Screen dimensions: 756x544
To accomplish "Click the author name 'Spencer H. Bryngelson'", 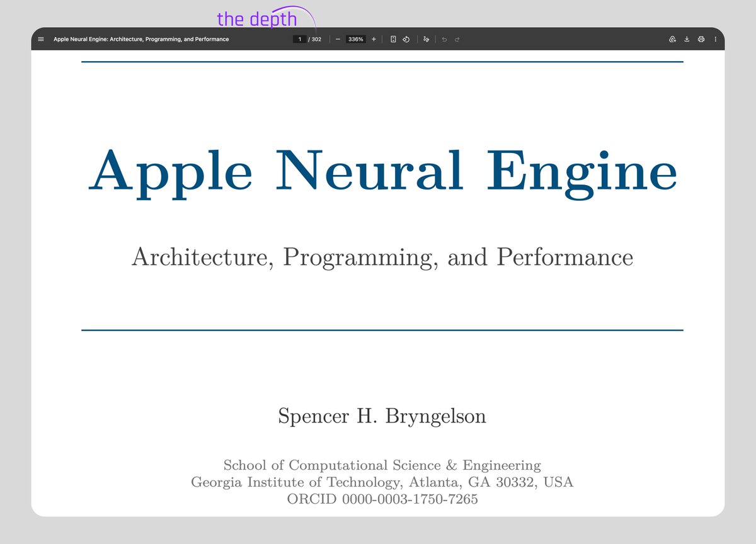I will [382, 416].
